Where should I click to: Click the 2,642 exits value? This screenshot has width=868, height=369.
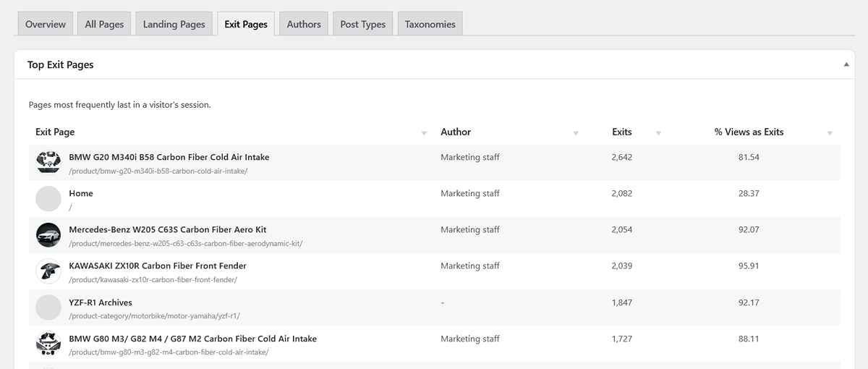click(x=622, y=157)
